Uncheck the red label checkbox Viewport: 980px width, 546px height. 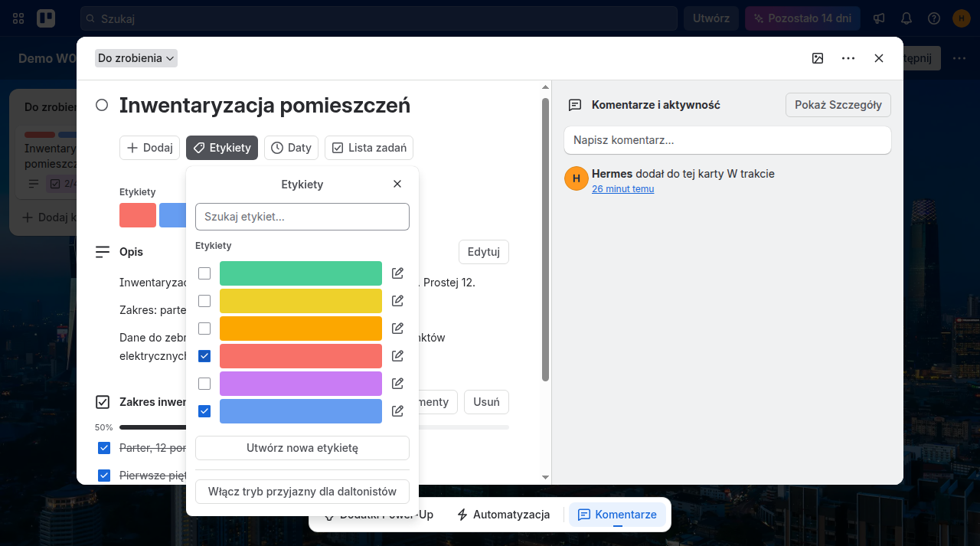204,356
